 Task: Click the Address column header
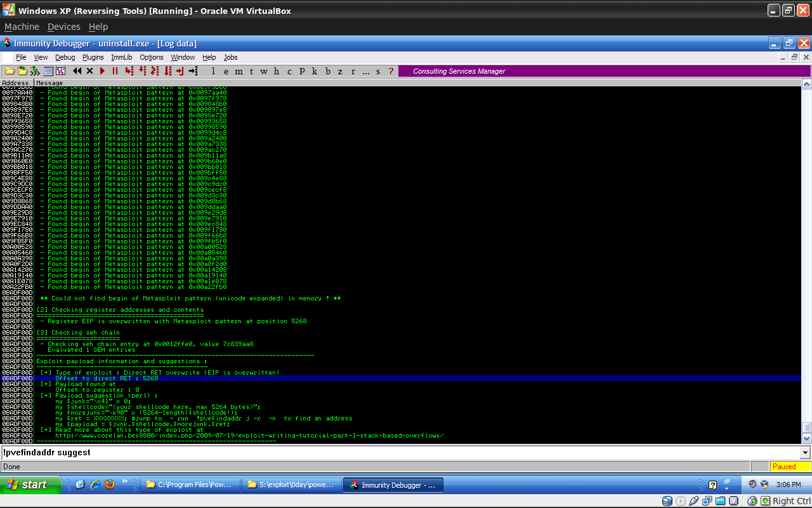coord(16,83)
